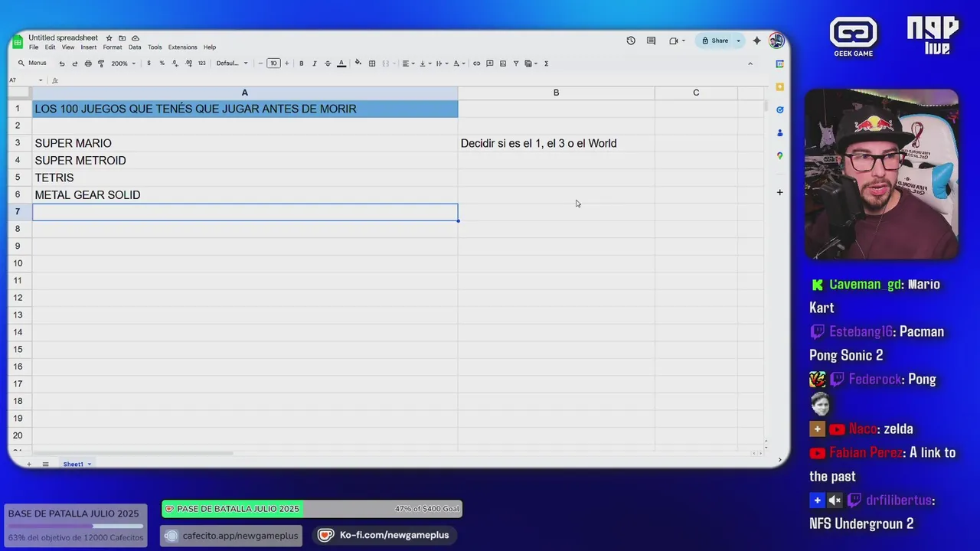Image resolution: width=980 pixels, height=551 pixels.
Task: Apply strikethrough formatting
Action: pos(328,64)
